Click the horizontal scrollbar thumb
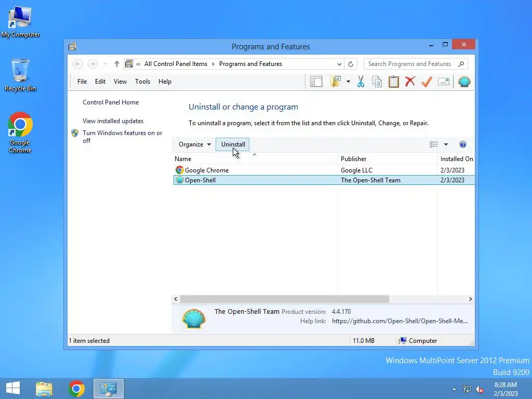 284,299
